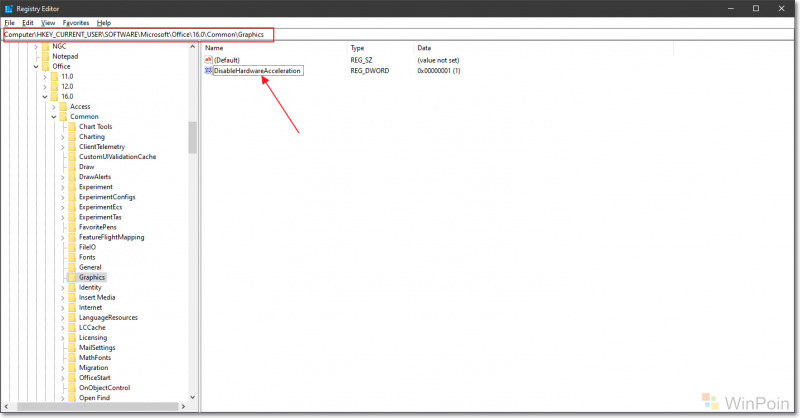Open the Edit menu
Screen dimensions: 800x418
tap(28, 23)
